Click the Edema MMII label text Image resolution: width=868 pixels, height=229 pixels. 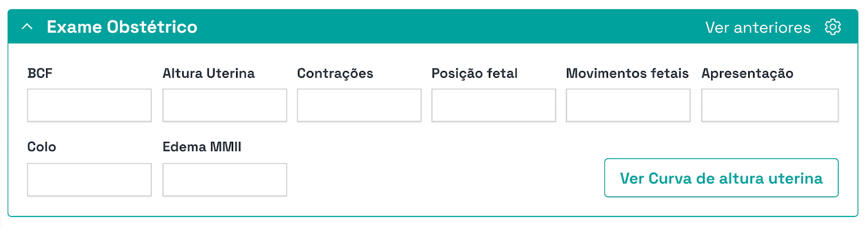pyautogui.click(x=202, y=147)
